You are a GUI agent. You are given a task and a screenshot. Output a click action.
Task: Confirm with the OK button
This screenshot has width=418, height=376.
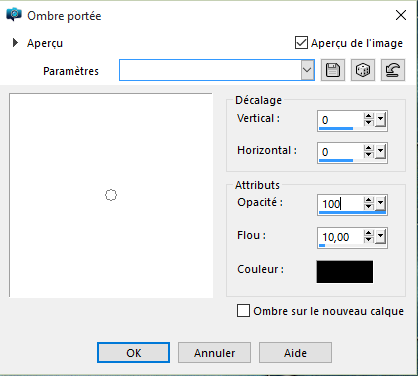(133, 353)
